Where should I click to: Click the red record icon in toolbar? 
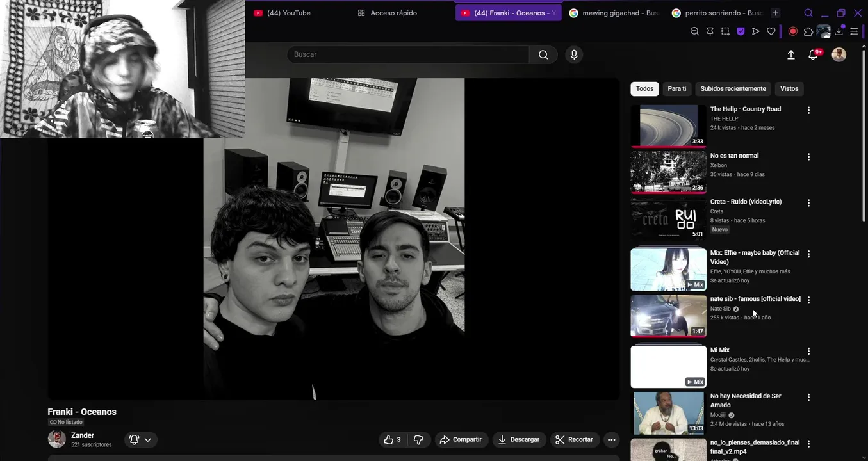[793, 31]
